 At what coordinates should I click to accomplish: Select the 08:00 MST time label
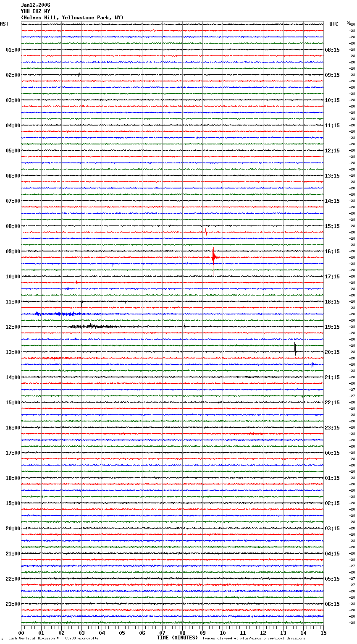click(x=13, y=226)
